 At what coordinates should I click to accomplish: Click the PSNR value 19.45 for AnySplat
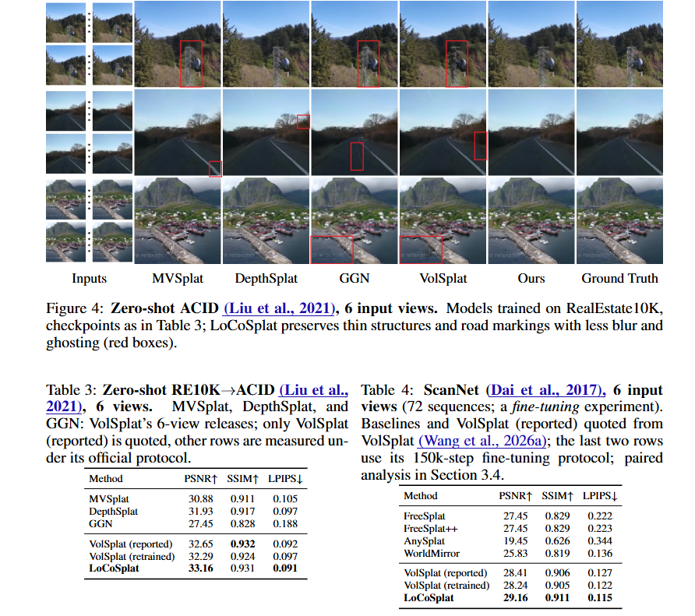516,541
